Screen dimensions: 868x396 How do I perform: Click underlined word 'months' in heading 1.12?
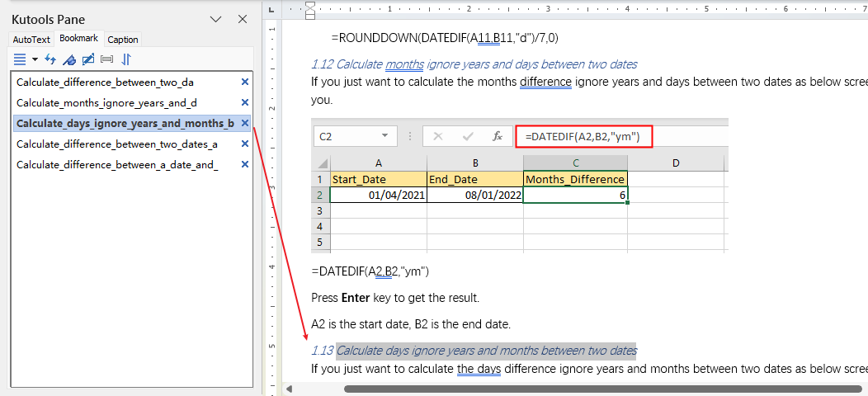point(404,65)
